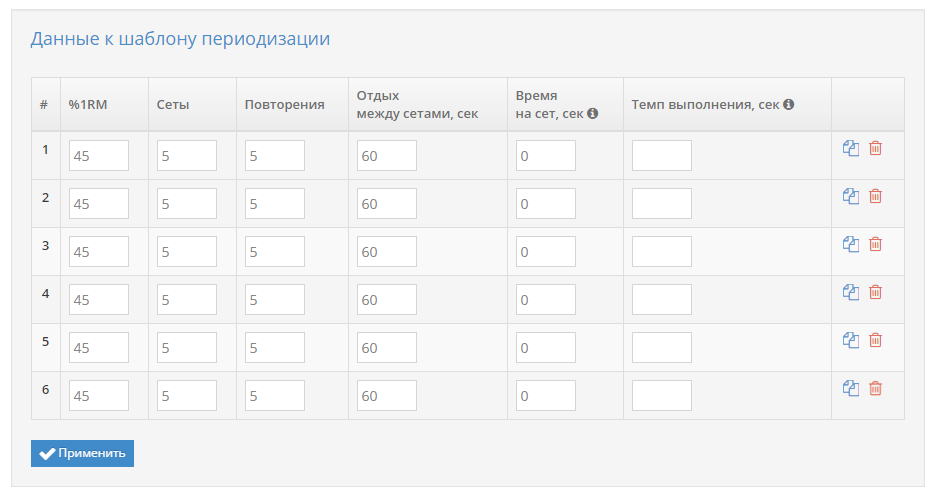
Task: Click the rest between sets field in row 2
Action: point(387,203)
